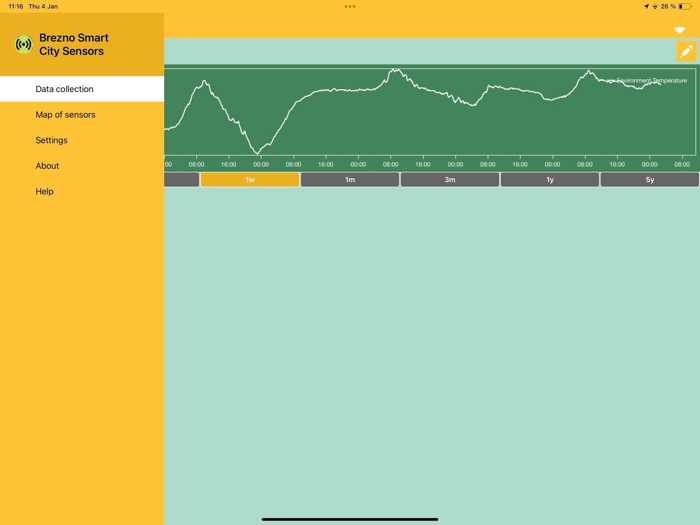Select the 5y time range
This screenshot has width=700, height=525.
(x=650, y=179)
